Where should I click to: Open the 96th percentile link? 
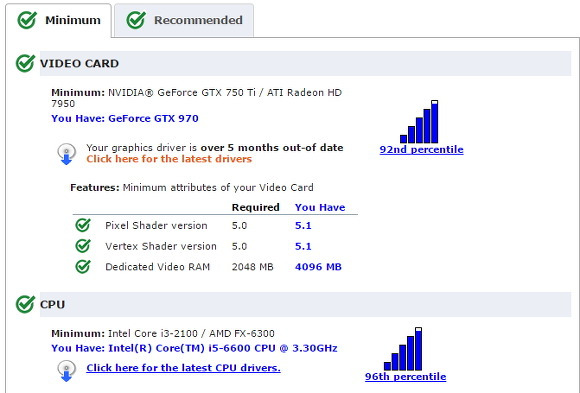tap(405, 377)
